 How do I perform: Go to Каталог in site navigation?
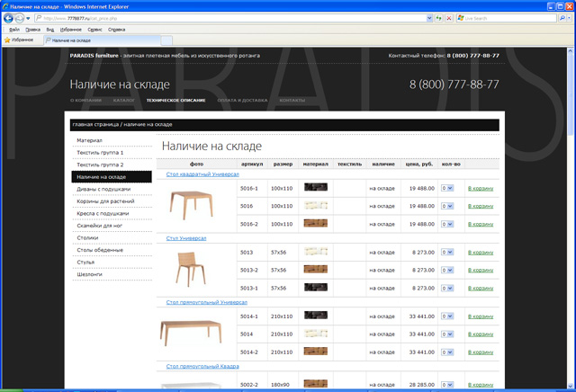124,100
